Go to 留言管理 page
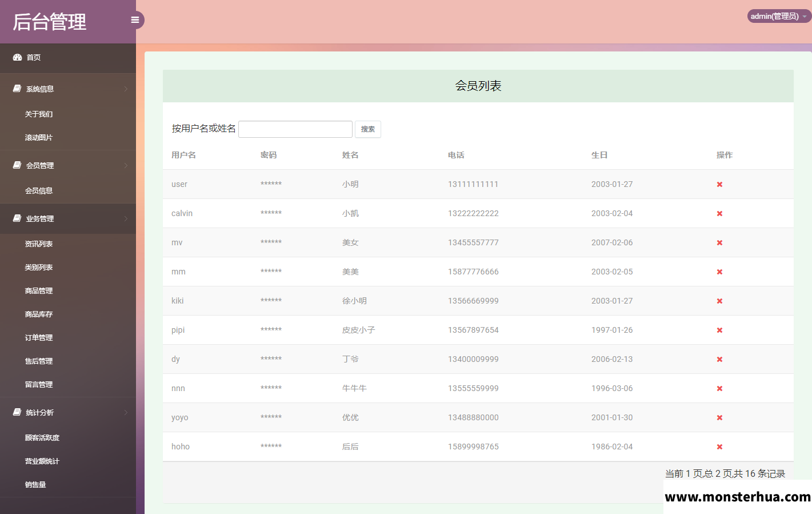 (x=39, y=385)
